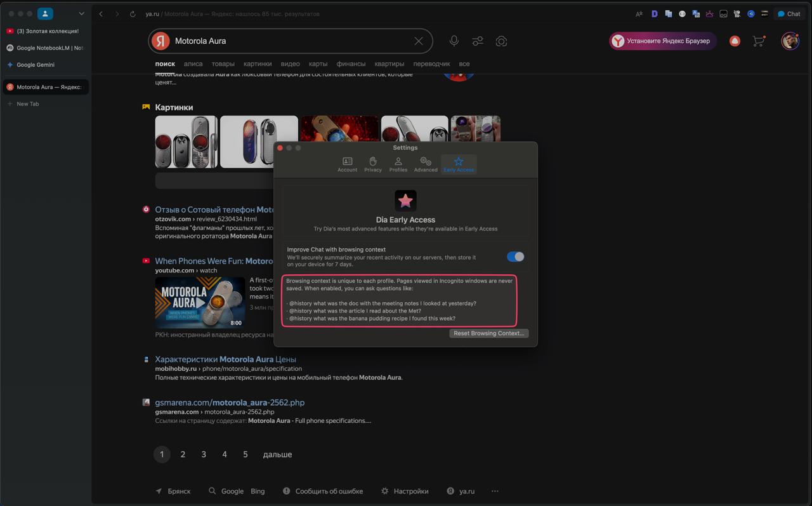Switch to the Золотая коллекция YouTube tab
Viewport: 812px width, 506px height.
click(46, 31)
